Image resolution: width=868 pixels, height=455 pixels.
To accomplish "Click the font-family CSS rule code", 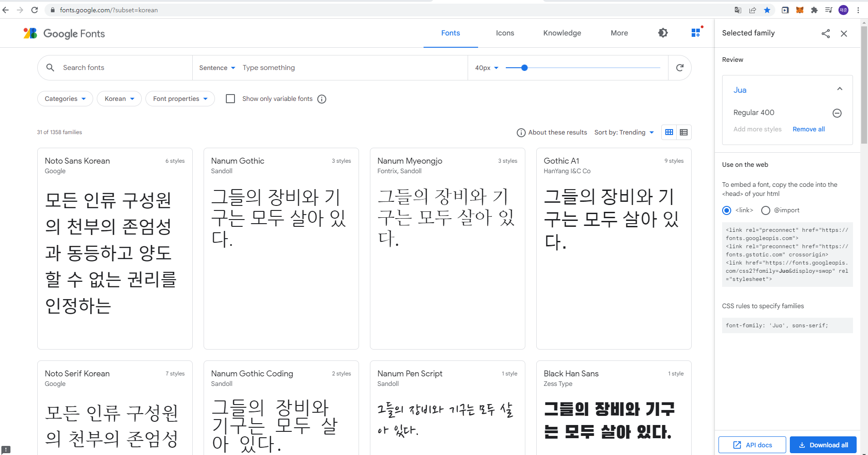I will coord(787,325).
